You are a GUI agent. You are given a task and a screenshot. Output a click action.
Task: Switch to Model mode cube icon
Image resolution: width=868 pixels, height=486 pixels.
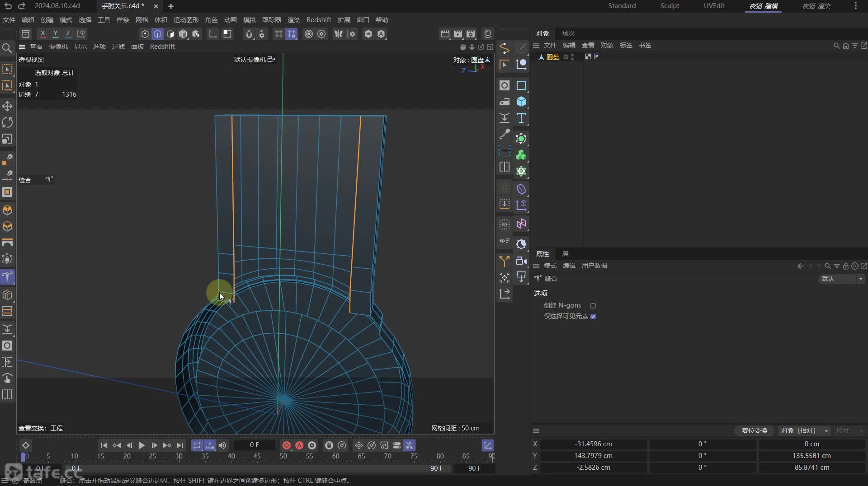[x=183, y=34]
